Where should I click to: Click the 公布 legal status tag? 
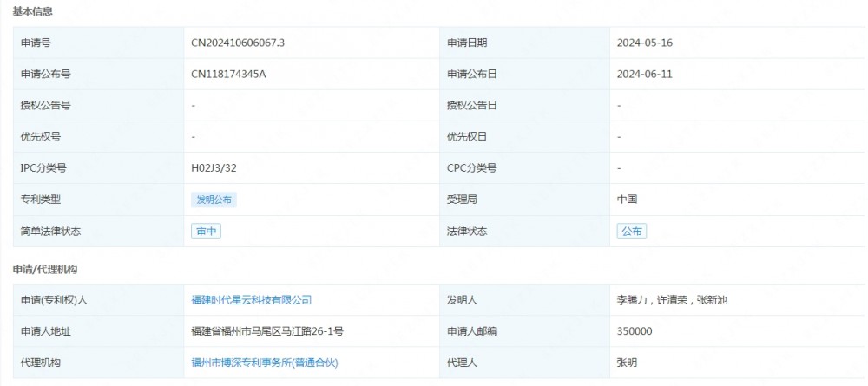(632, 231)
